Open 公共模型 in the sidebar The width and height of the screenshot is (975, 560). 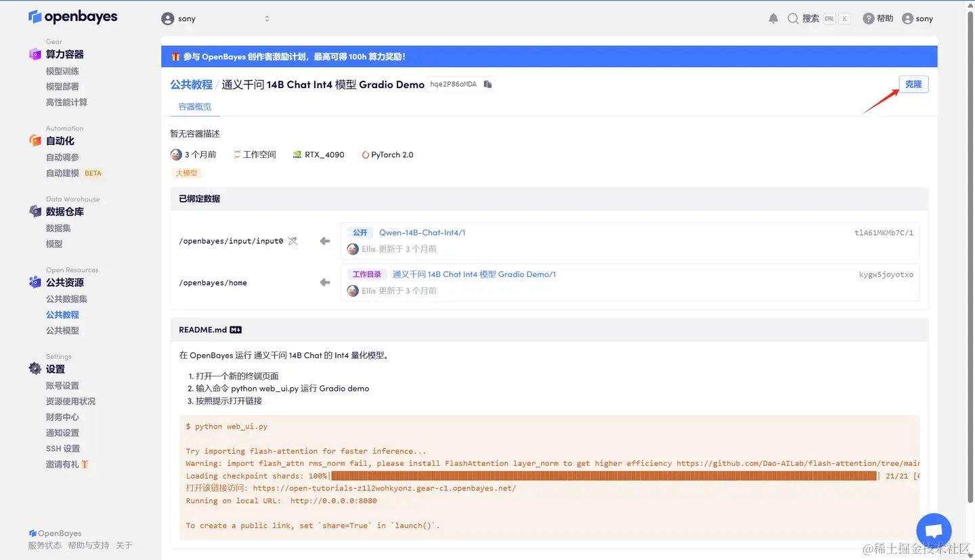point(62,330)
